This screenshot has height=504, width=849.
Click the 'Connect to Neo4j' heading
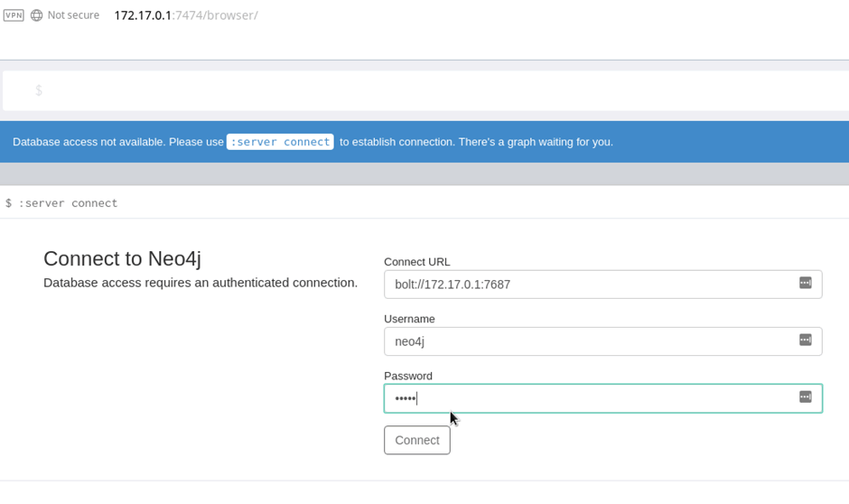(122, 258)
